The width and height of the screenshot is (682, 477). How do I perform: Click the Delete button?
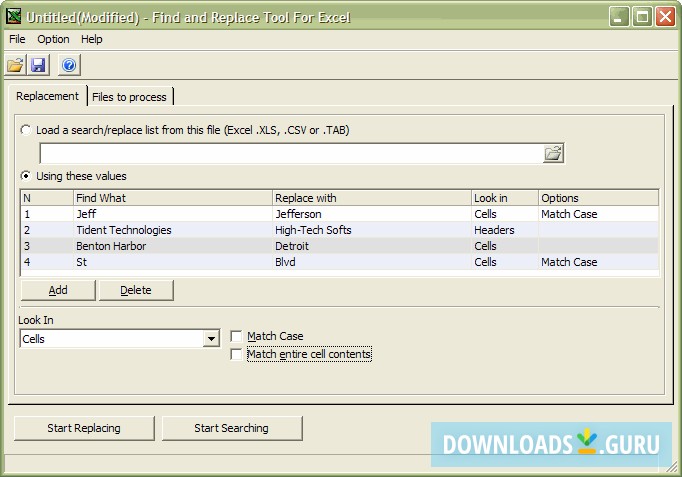(136, 290)
